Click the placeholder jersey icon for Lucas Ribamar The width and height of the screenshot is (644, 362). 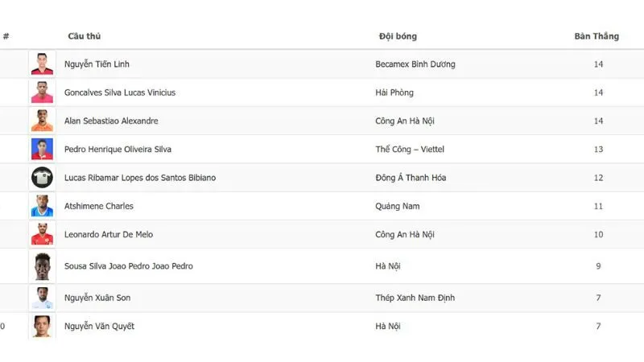pyautogui.click(x=42, y=178)
